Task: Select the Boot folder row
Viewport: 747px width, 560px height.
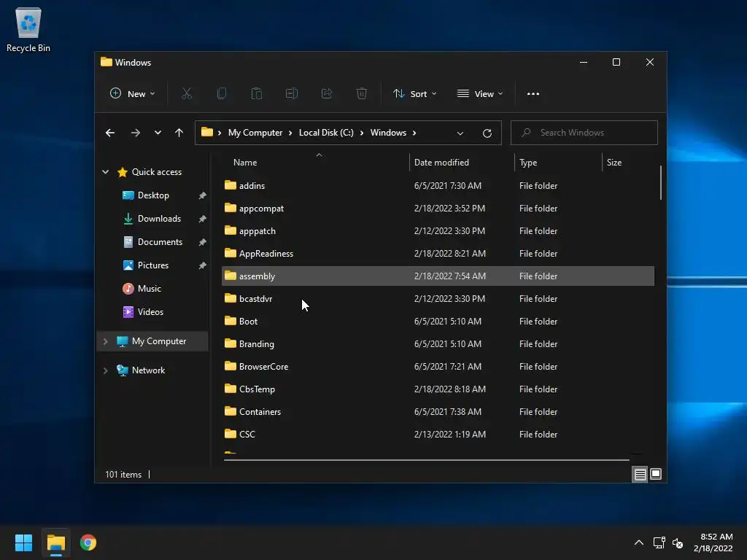Action: click(x=438, y=322)
